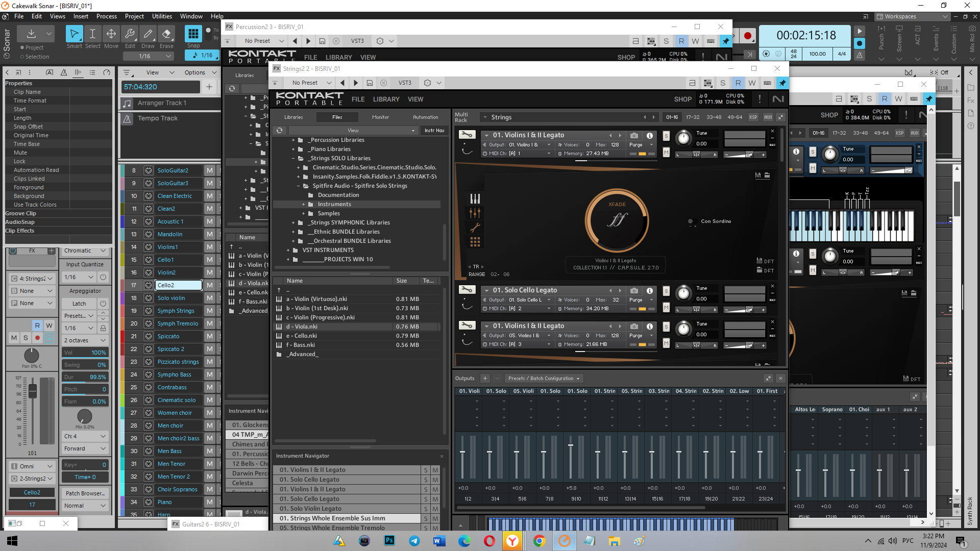Adjust the 01. Violi output channel fader
The height and width of the screenshot is (551, 980).
[462, 452]
